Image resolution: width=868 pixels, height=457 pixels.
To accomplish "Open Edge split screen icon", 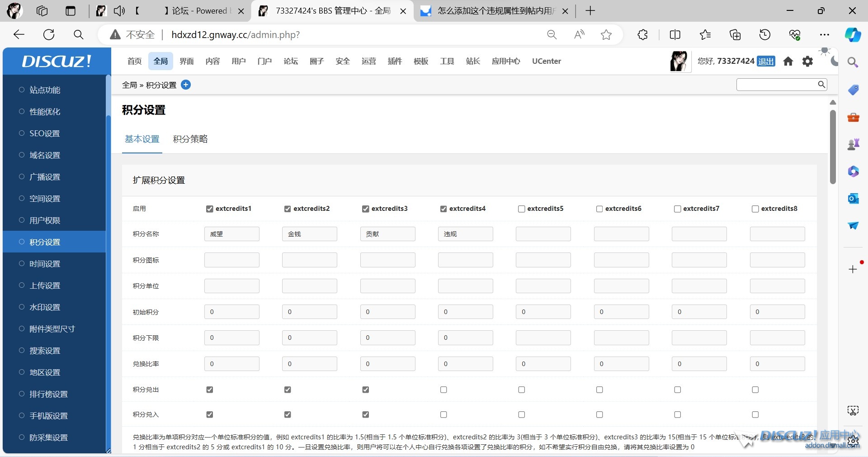I will [x=675, y=35].
